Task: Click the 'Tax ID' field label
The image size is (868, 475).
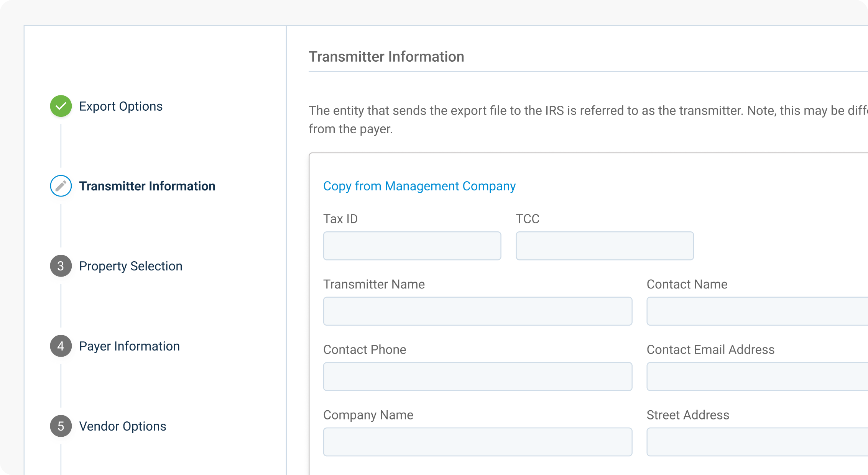Action: pos(340,219)
